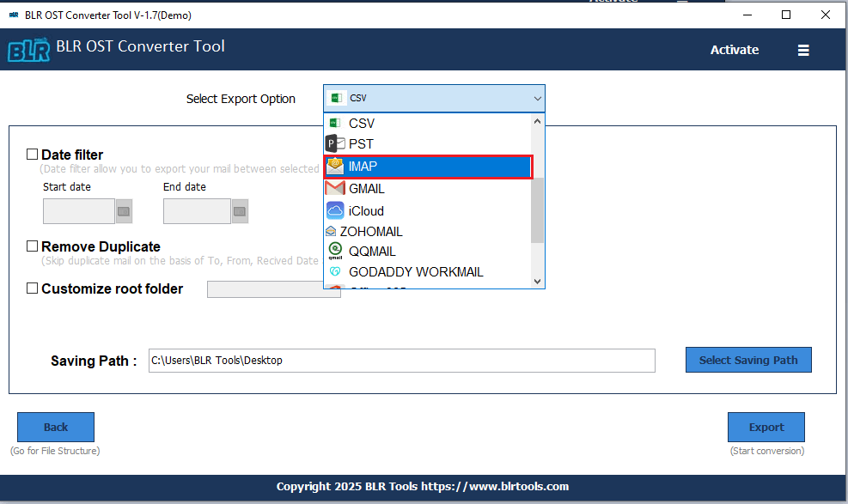
Task: Select the iCloud cloud icon
Action: coord(335,209)
